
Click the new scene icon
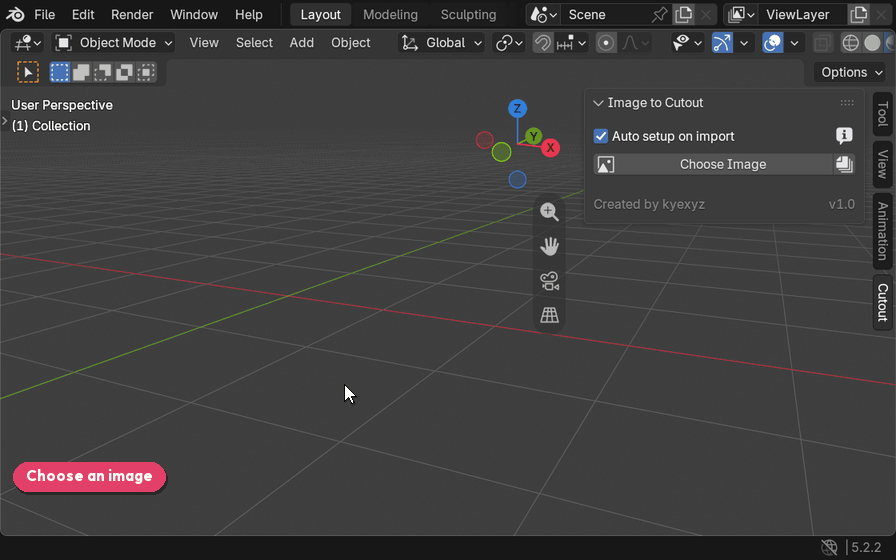click(x=683, y=14)
